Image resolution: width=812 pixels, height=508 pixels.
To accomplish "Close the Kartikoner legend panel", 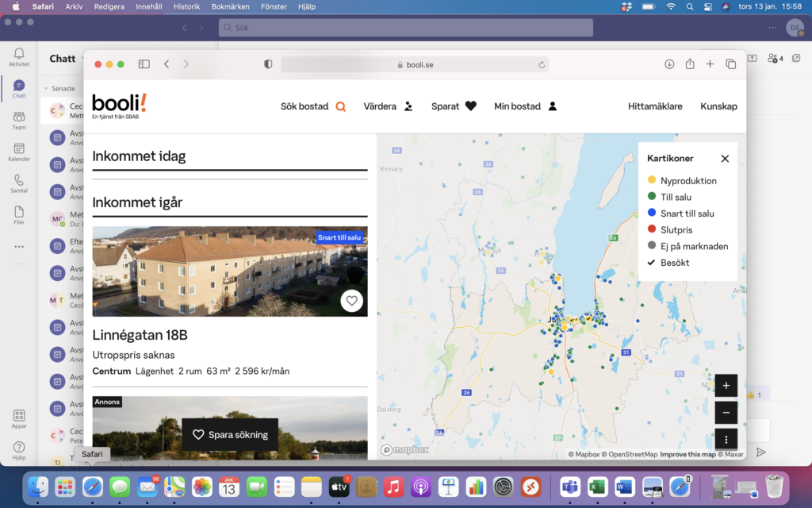I will pyautogui.click(x=725, y=159).
